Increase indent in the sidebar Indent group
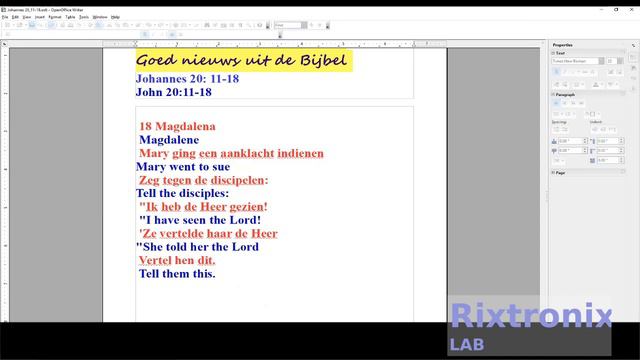The image size is (640, 360). point(594,130)
